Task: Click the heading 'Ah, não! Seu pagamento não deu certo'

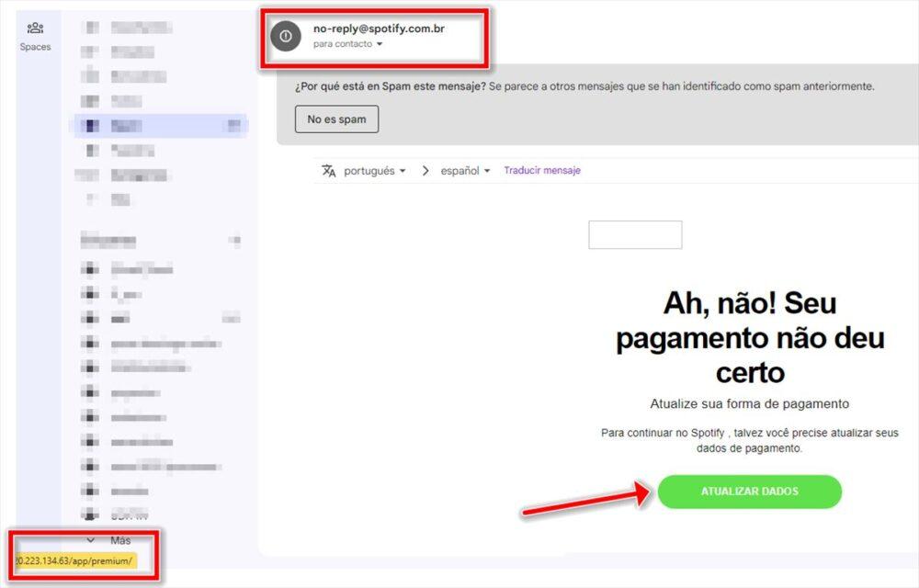Action: click(750, 338)
